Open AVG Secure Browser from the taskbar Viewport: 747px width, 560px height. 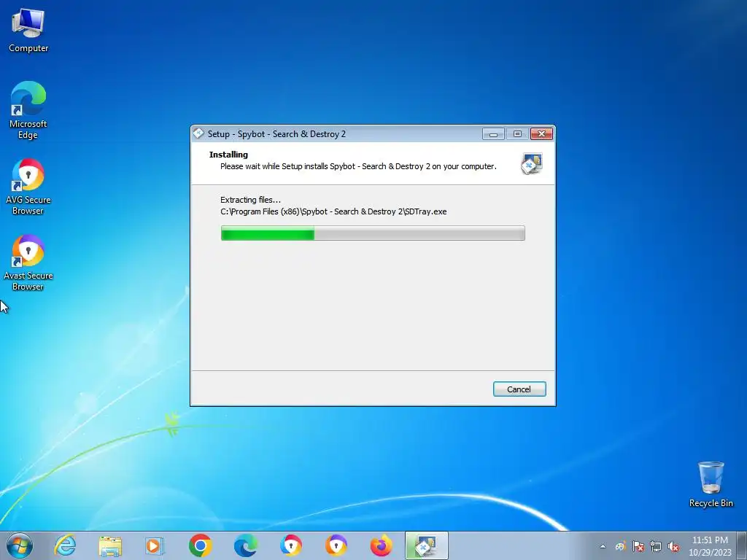(x=290, y=545)
